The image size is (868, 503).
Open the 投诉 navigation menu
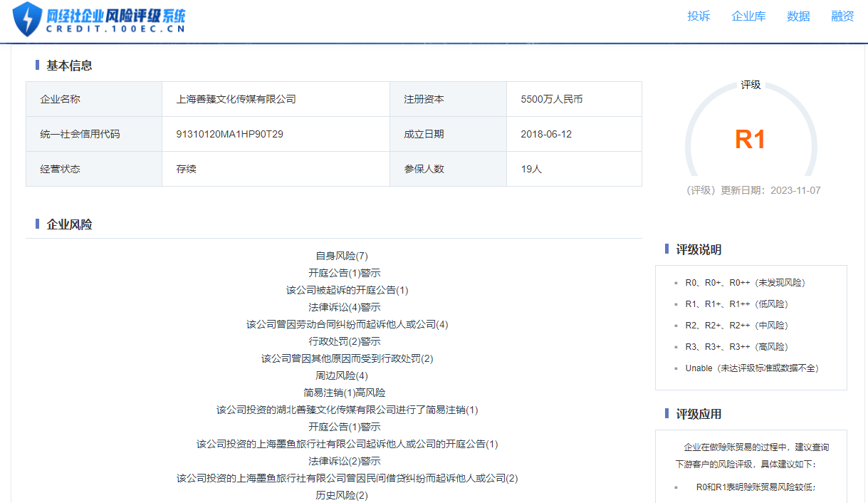(699, 16)
